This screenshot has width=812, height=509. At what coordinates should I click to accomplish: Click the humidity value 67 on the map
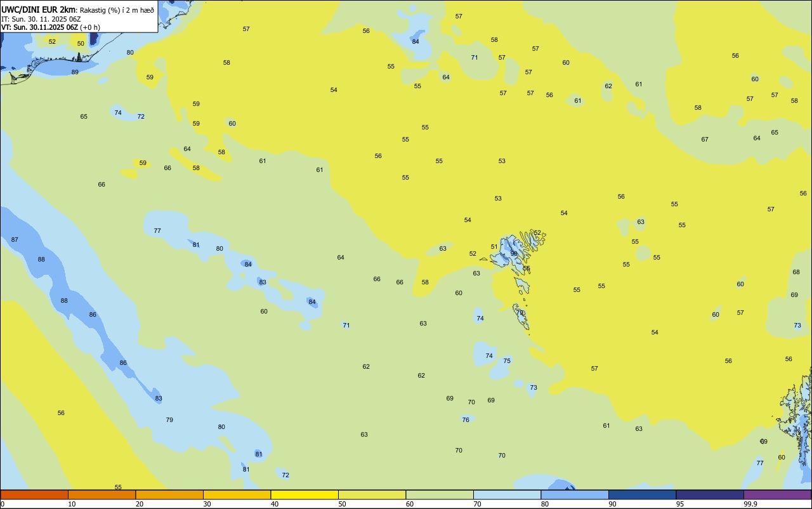705,140
